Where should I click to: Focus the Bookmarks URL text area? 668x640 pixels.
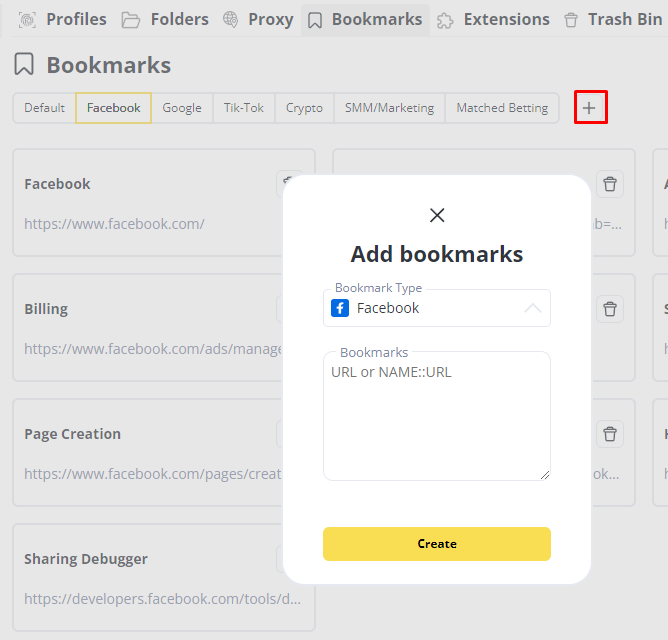(x=437, y=416)
